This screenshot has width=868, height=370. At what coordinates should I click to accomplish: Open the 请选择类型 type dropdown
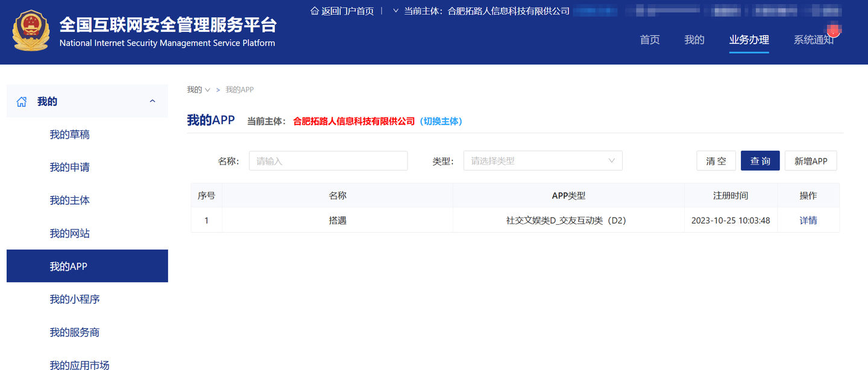pos(542,161)
